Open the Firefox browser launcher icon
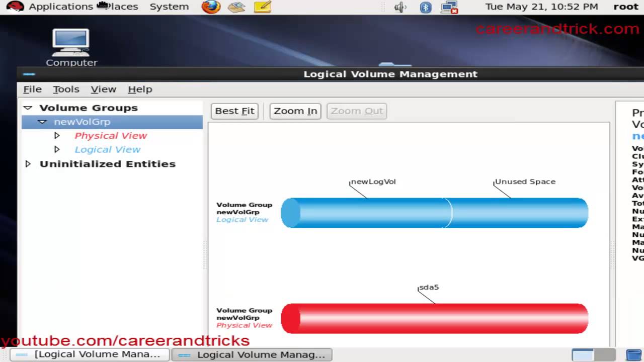Image resolution: width=644 pixels, height=362 pixels. click(211, 7)
